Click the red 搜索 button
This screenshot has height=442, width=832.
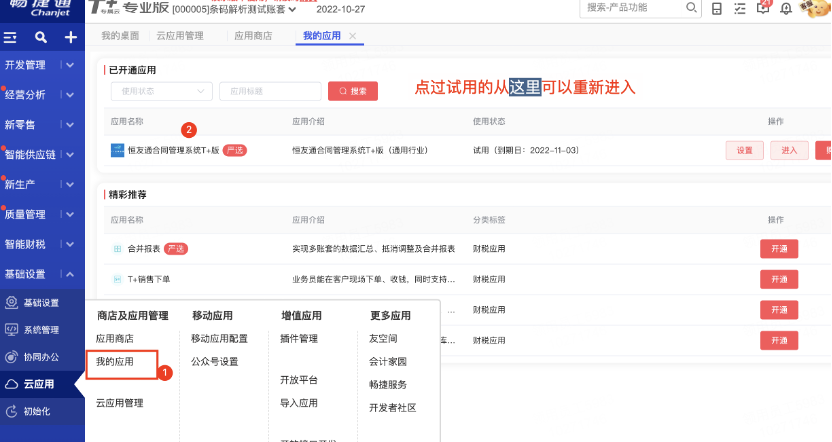tap(353, 91)
